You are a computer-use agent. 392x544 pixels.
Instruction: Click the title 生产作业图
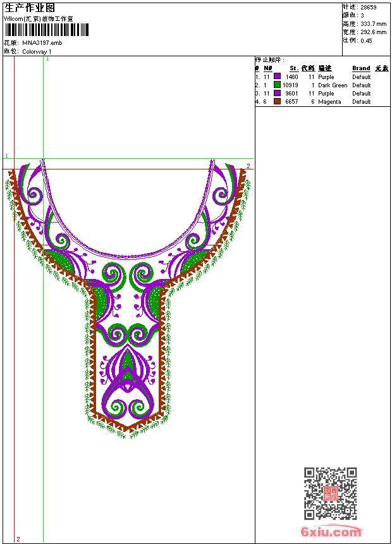pyautogui.click(x=30, y=8)
